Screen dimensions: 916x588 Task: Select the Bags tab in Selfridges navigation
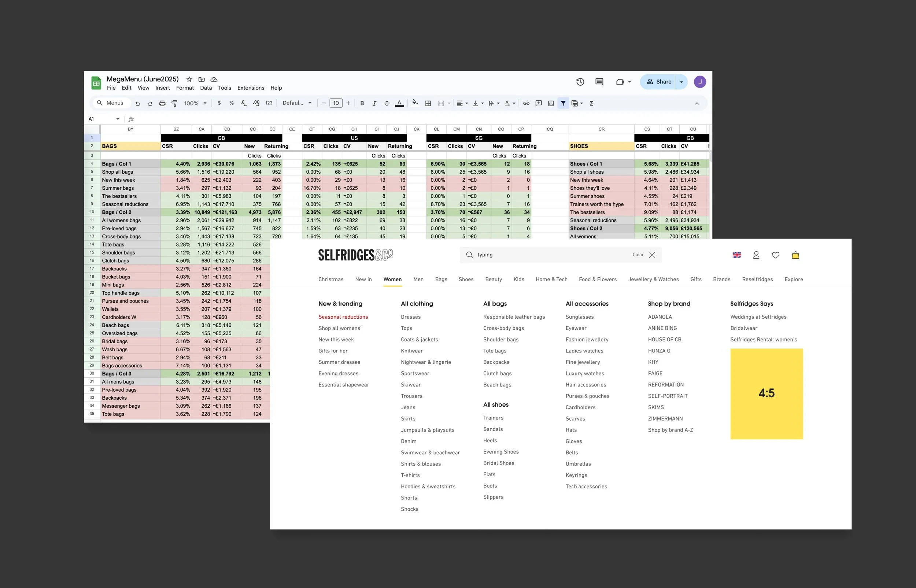click(x=441, y=279)
